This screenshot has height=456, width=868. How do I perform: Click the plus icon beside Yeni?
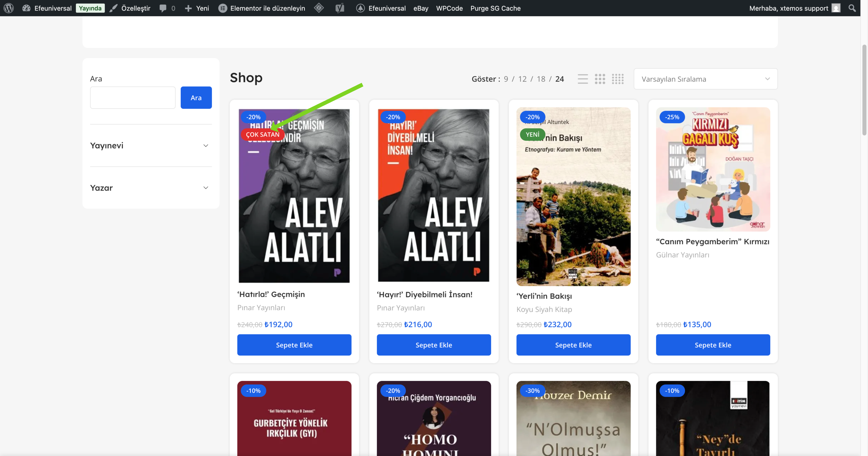[x=188, y=8]
